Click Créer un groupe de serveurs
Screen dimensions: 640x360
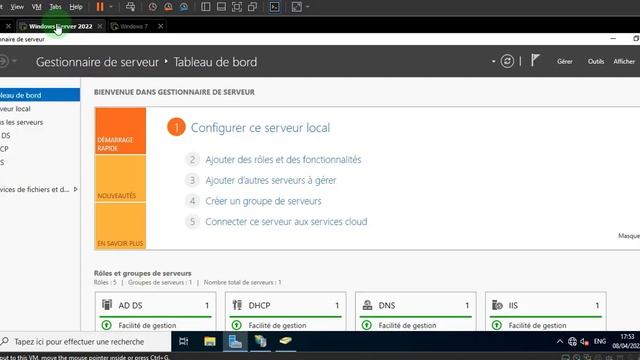pos(263,201)
